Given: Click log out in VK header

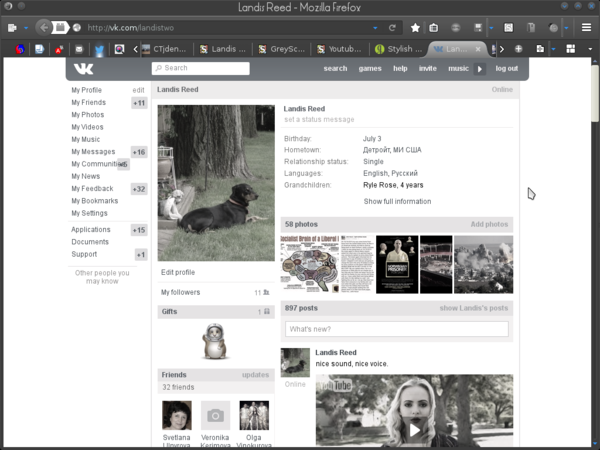Looking at the screenshot, I should (x=506, y=68).
